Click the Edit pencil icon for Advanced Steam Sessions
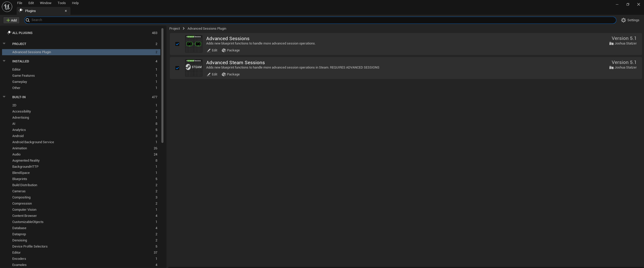Screen dimensions: 644x268 tap(209, 74)
